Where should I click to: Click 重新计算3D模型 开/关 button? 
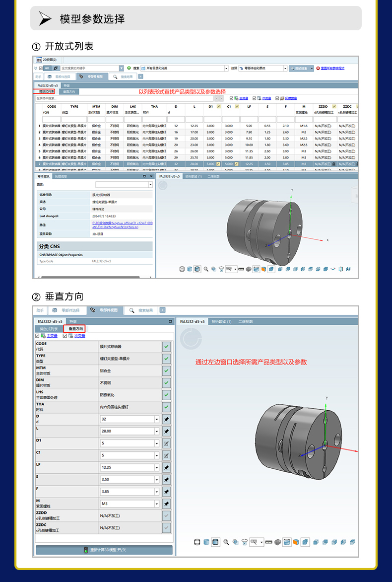pos(104,550)
